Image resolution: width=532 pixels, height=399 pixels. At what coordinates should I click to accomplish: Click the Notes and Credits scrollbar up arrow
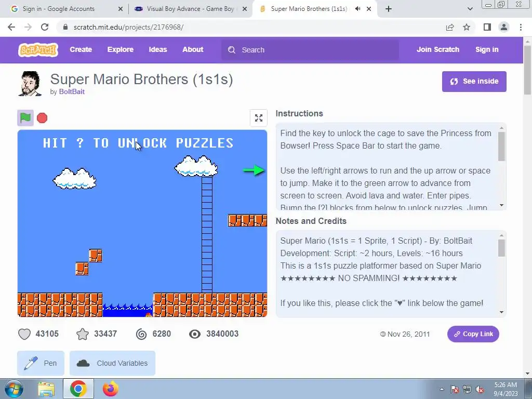tap(501, 235)
